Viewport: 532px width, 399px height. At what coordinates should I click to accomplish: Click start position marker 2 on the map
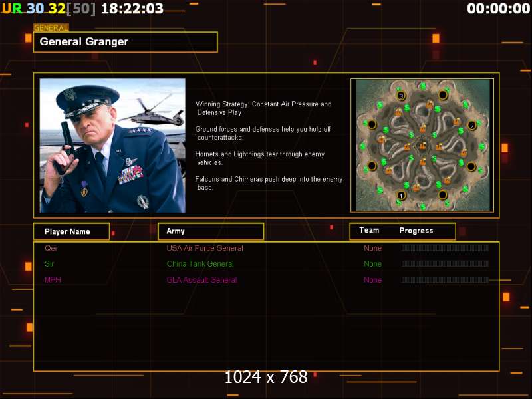[x=472, y=126]
